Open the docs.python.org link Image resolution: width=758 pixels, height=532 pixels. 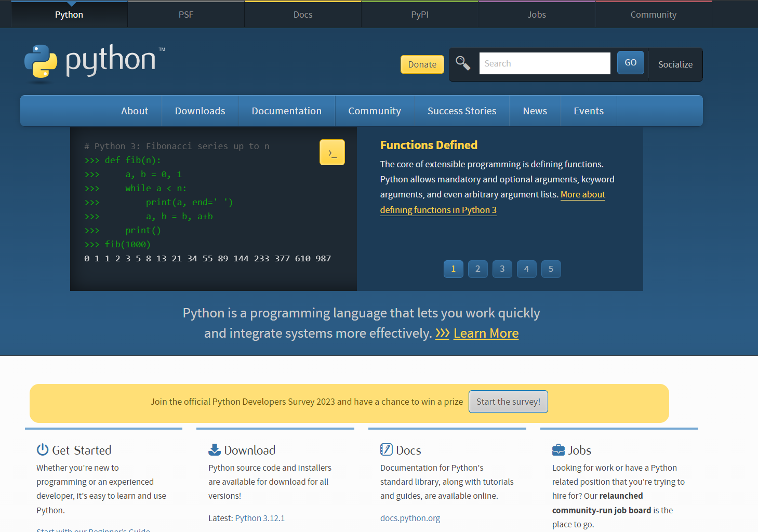[410, 518]
